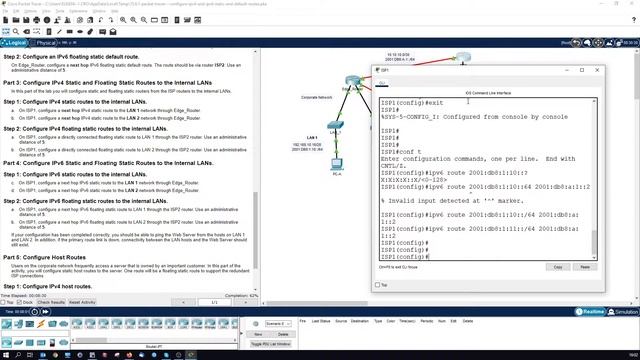
Task: Open a file using the folder icon
Action: click(x=16, y=20)
